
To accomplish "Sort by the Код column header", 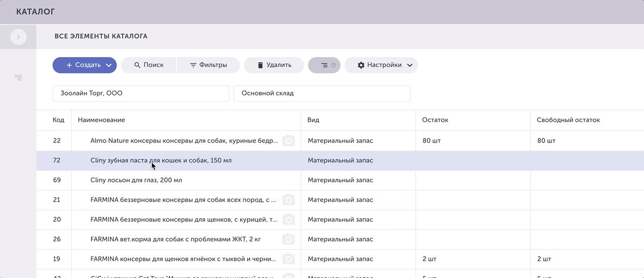I will [x=59, y=120].
